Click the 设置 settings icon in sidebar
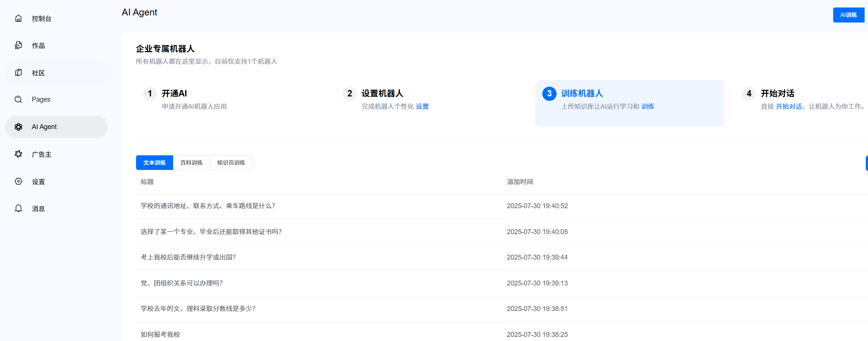 [x=18, y=182]
